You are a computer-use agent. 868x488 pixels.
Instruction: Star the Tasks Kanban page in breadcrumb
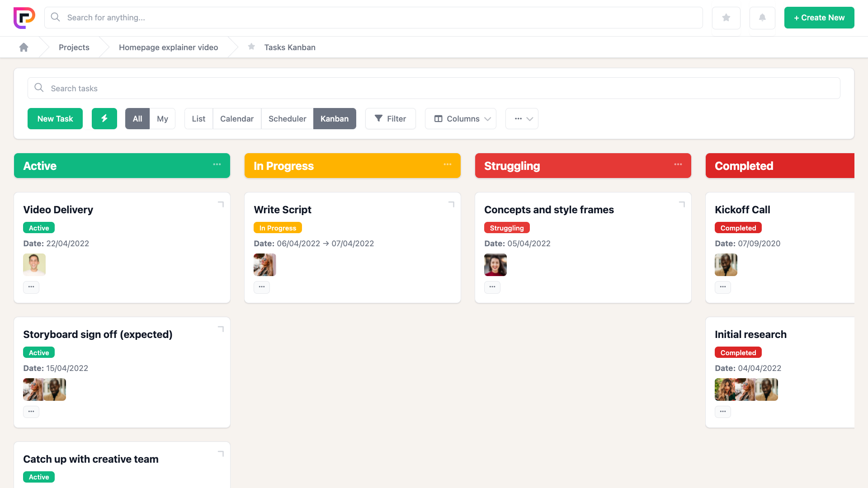(251, 47)
